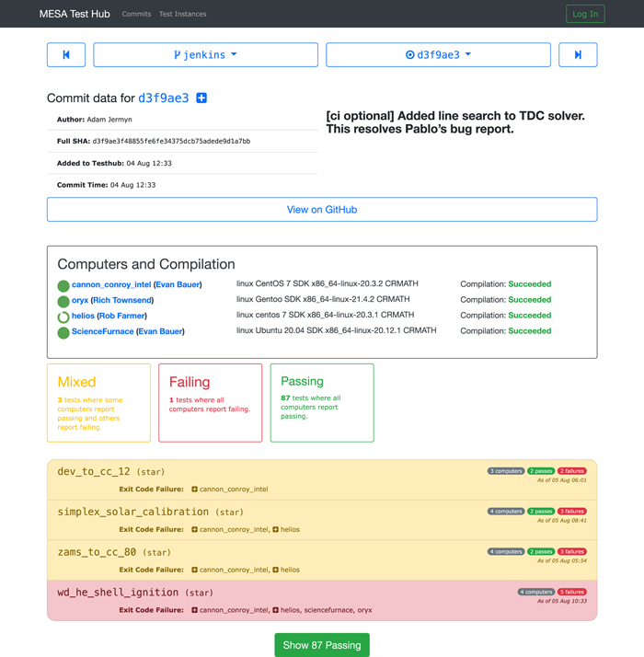The image size is (644, 657).
Task: Click plus icon beside cannon_conroy_intel under zams_to_cc_80
Action: (194, 570)
